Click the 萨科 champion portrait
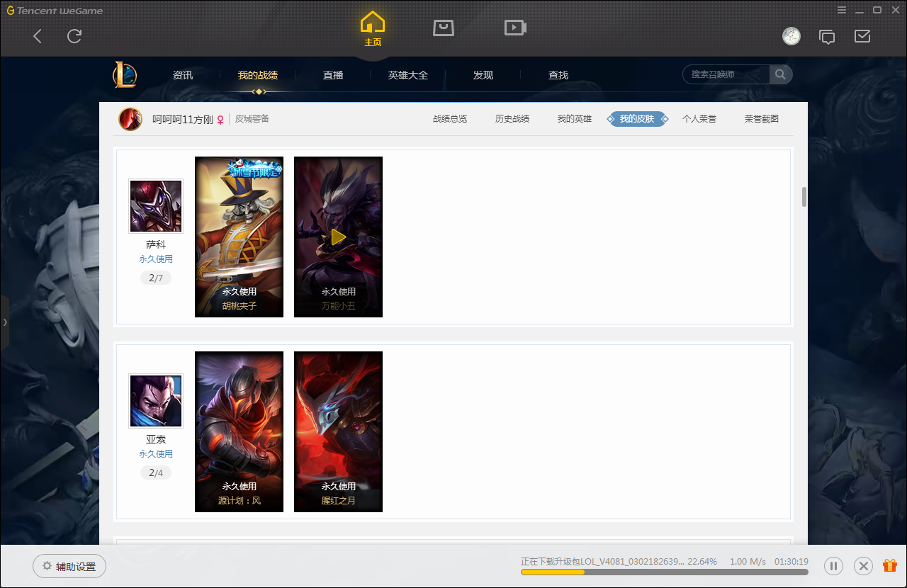The width and height of the screenshot is (907, 588). [x=156, y=206]
